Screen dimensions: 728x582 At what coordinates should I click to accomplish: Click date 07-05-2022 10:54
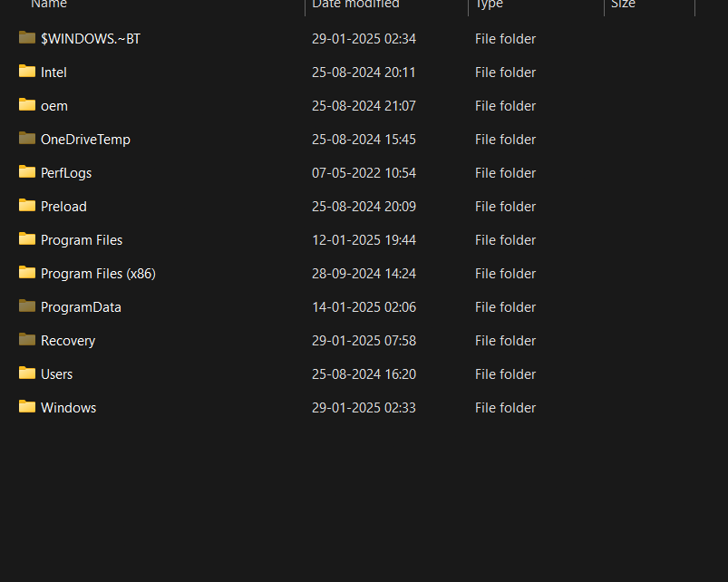[364, 173]
